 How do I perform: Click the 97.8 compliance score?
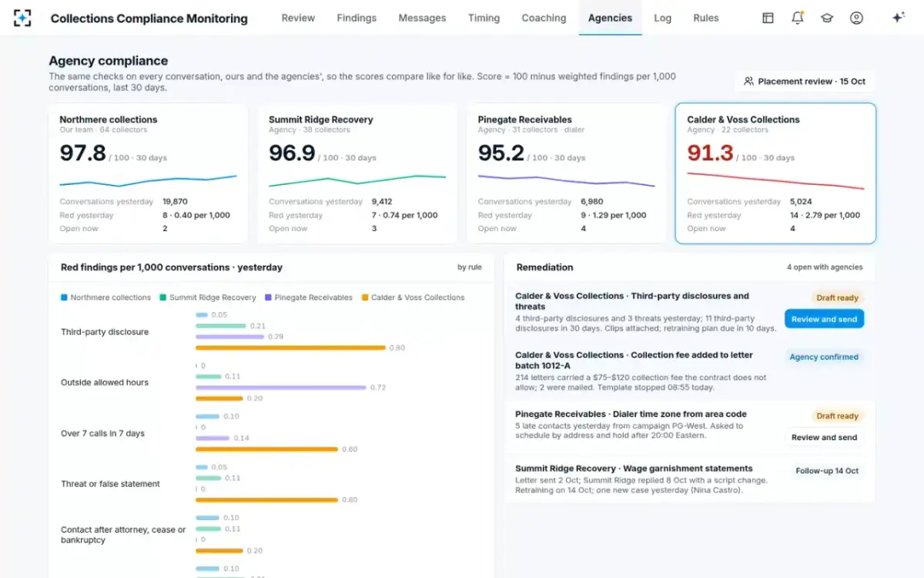(x=82, y=153)
